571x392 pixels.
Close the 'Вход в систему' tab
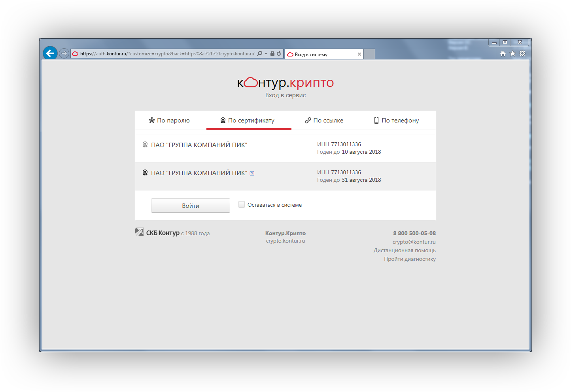[x=359, y=54]
